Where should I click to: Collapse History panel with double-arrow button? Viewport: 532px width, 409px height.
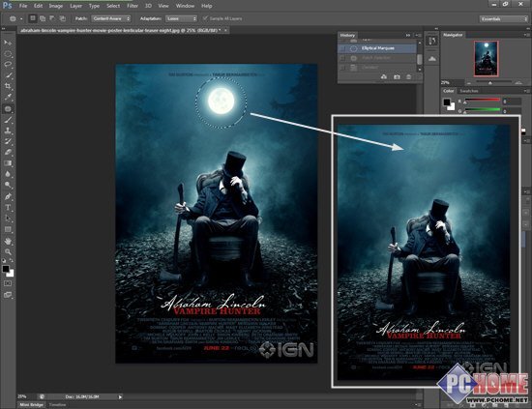tap(408, 35)
